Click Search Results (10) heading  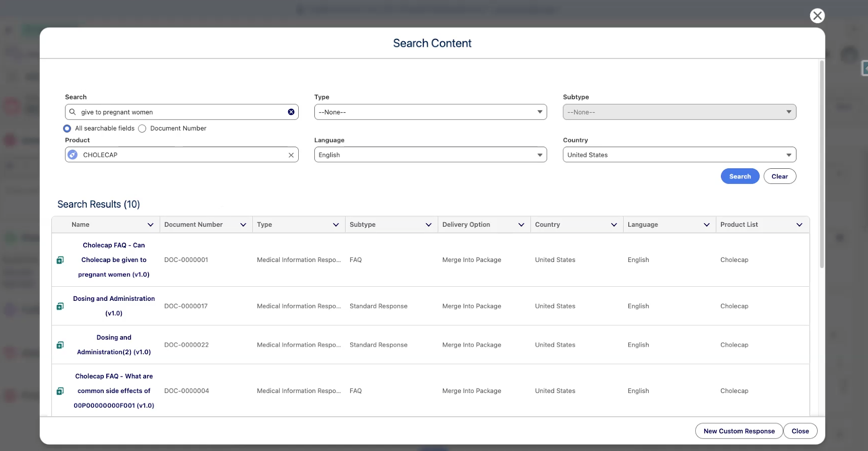(x=99, y=204)
